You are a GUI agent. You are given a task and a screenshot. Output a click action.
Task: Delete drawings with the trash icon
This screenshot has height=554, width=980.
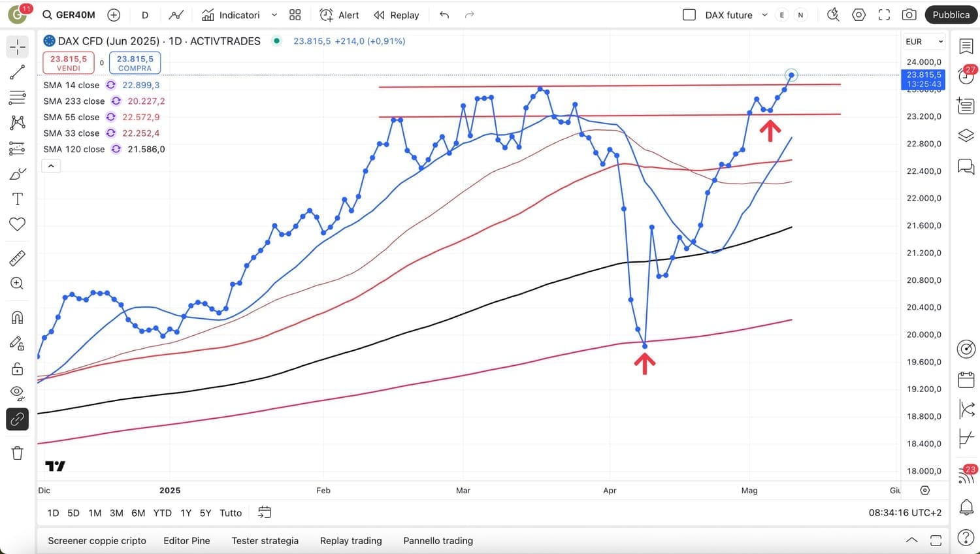click(17, 453)
